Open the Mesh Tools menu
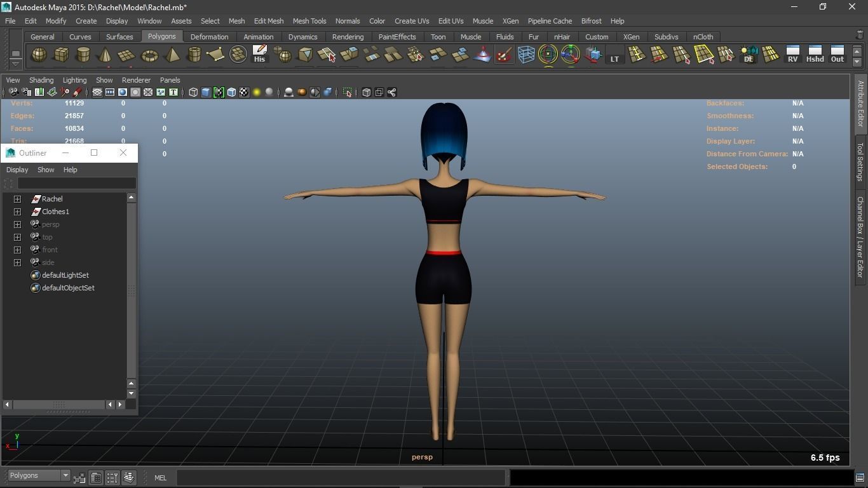The height and width of the screenshot is (488, 868). tap(309, 21)
